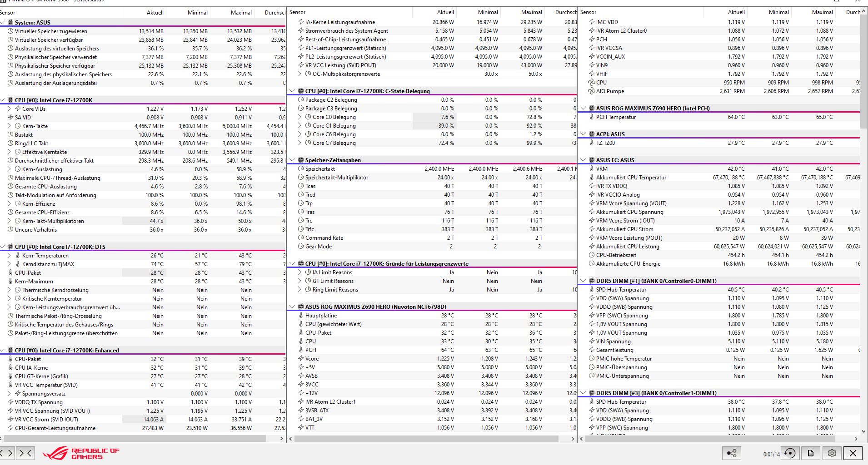Close sensor window with X button
Viewport: 868px width, 465px height.
pyautogui.click(x=853, y=453)
